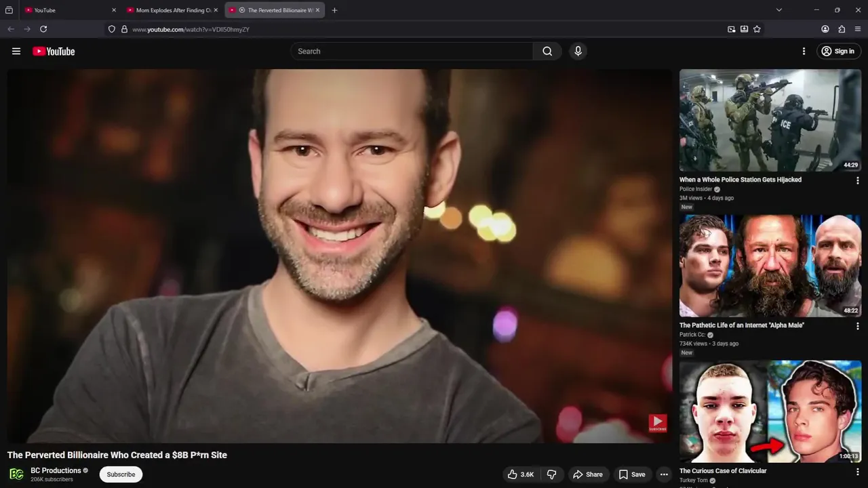
Task: Start voice search with the microphone icon
Action: [x=578, y=52]
